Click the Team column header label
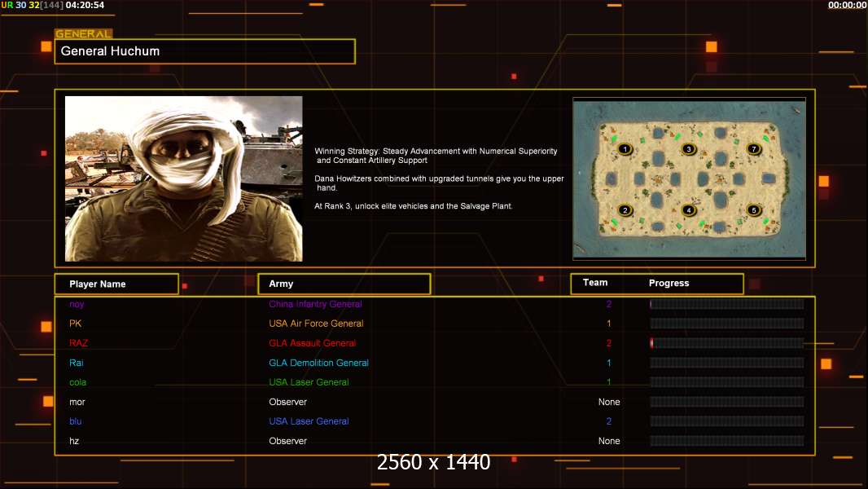The width and height of the screenshot is (868, 489). tap(595, 283)
